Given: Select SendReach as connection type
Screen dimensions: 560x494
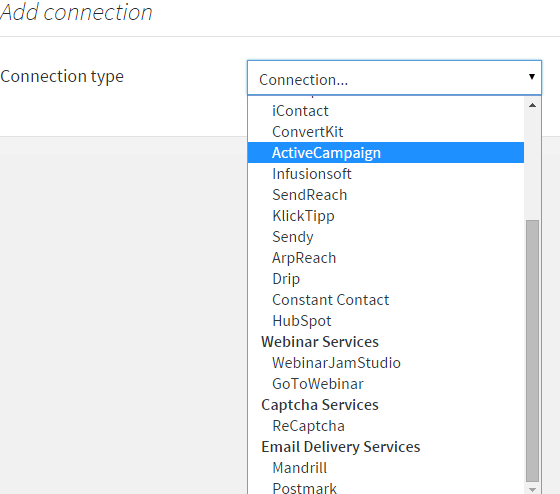Looking at the screenshot, I should 386,195.
